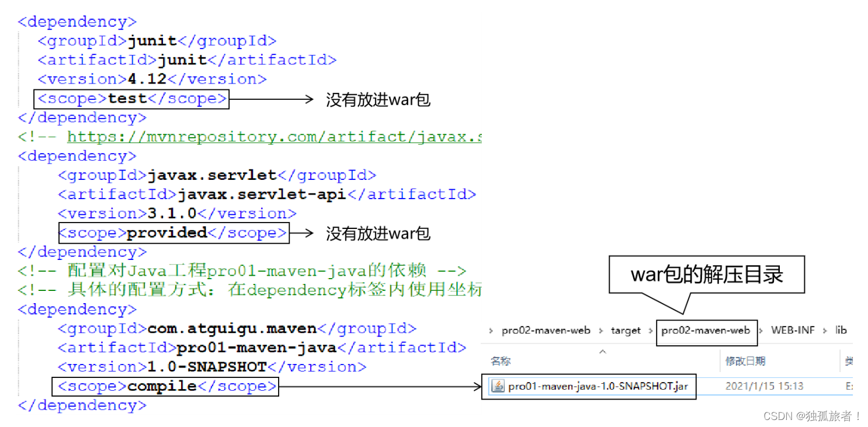Screen dimensions: 868x427
Task: Click version 3.1.0 text
Action: click(x=172, y=213)
